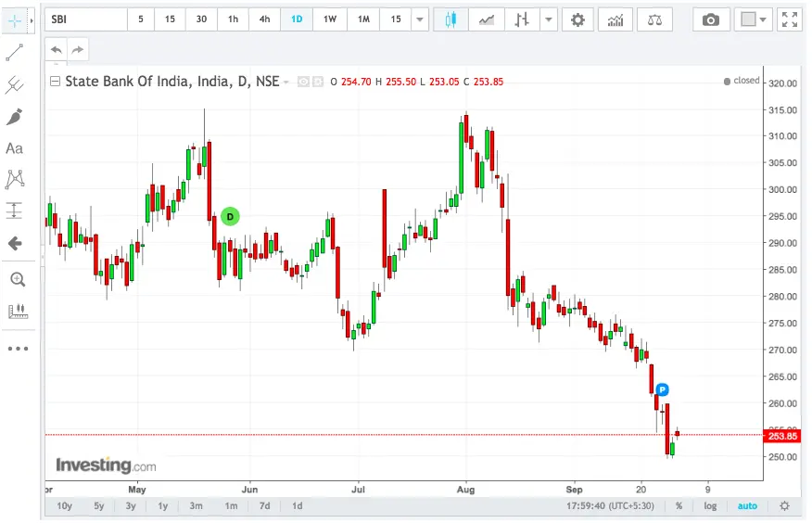The height and width of the screenshot is (523, 812).
Task: Select the 1D daily interval
Action: click(x=297, y=19)
